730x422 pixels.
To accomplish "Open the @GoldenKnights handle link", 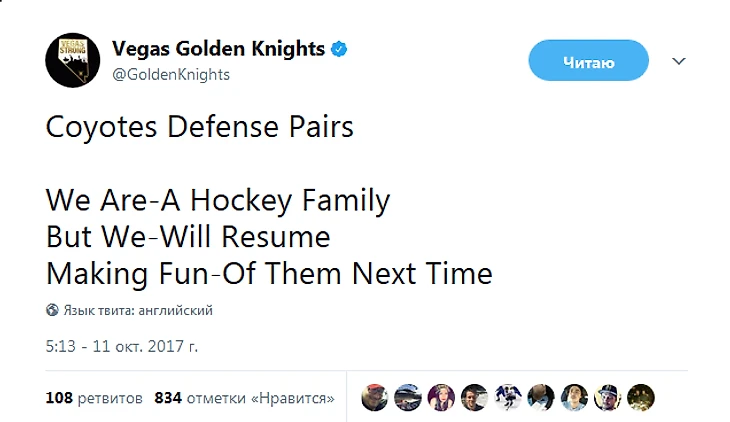I will [x=171, y=74].
